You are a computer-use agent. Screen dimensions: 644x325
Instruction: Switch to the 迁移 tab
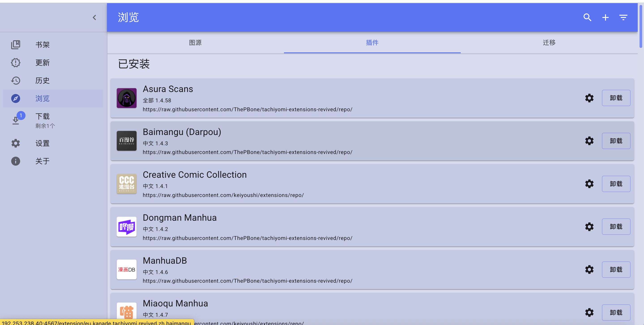coord(549,43)
